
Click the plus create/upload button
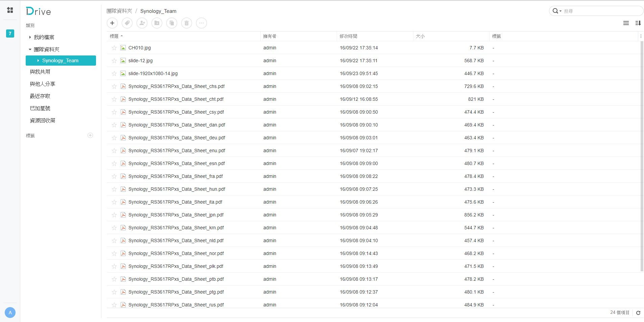(x=112, y=23)
